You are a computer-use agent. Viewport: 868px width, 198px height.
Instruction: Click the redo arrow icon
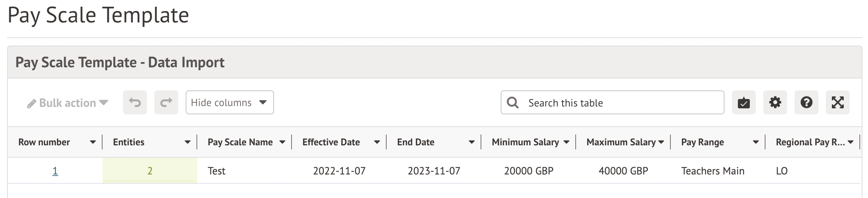pos(166,102)
